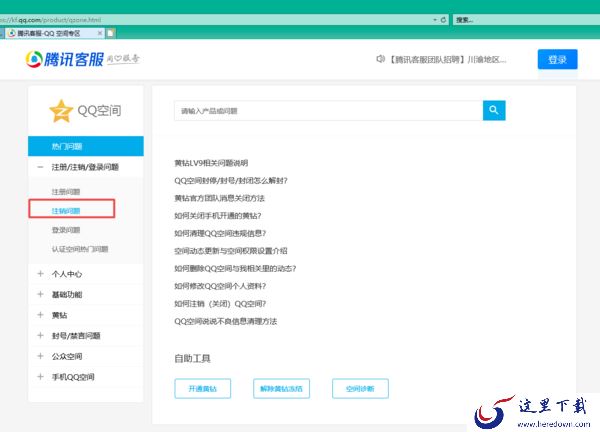This screenshot has width=600, height=432.
Task: Select the 腾讯客服-QQ空间专区 browser tab
Action: tap(54, 33)
